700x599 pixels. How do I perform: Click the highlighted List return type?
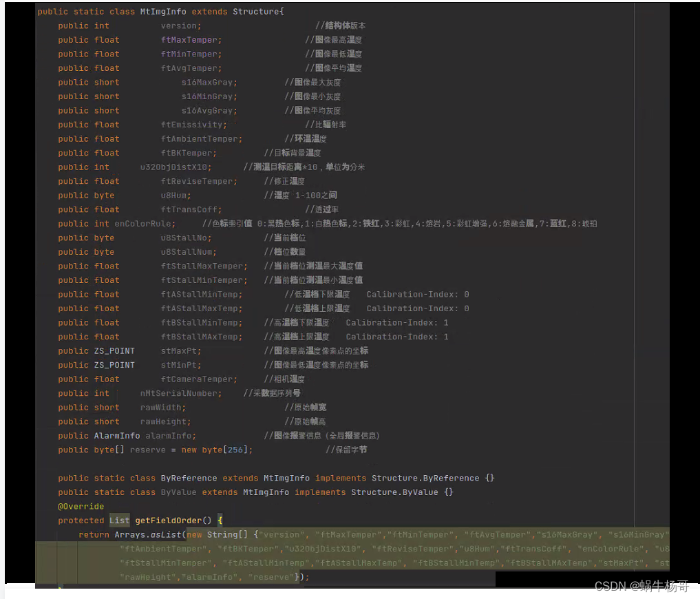coord(119,521)
